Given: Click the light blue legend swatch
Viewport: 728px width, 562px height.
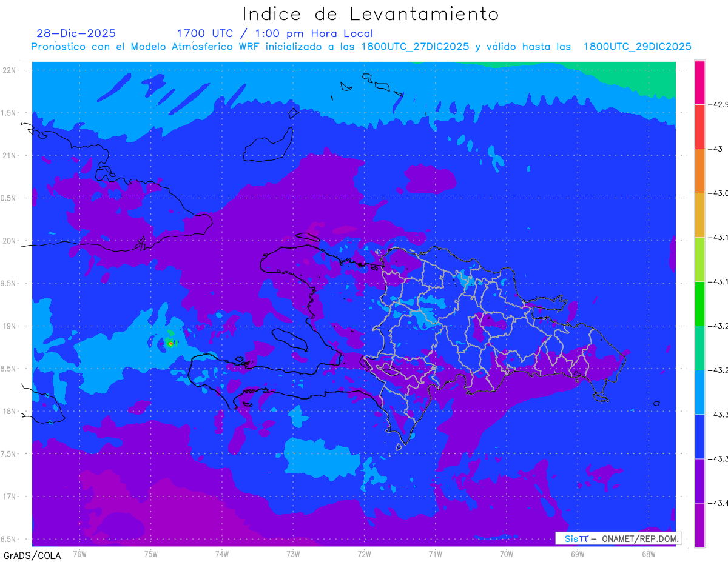Looking at the screenshot, I should coord(699,392).
